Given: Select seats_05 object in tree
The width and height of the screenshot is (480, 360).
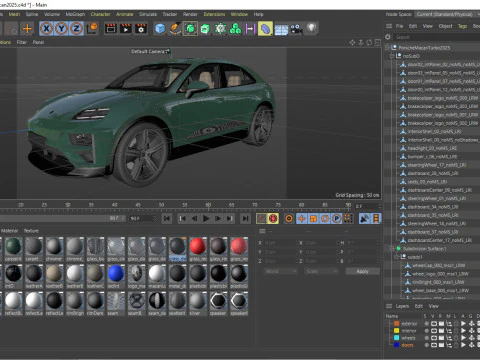Looking at the screenshot, I should 427,182.
